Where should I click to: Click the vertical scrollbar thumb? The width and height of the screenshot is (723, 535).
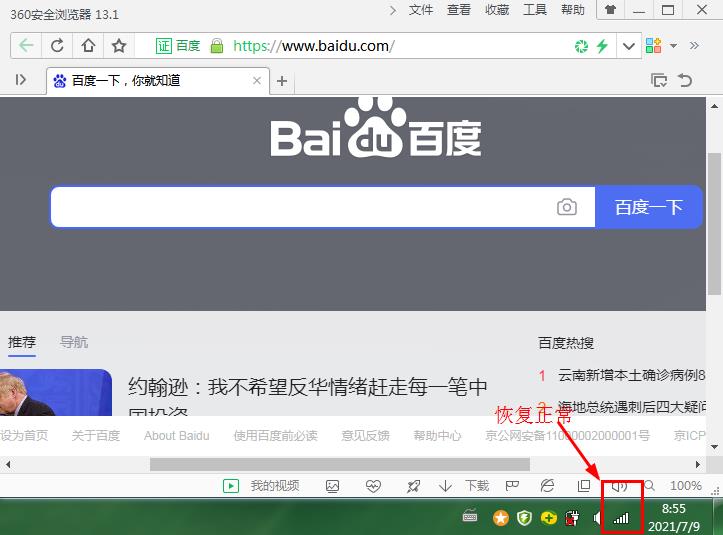[714, 224]
